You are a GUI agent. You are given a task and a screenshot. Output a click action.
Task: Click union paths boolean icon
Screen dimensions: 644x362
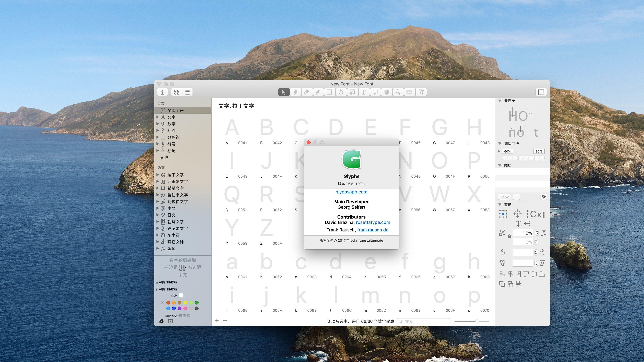click(x=502, y=284)
